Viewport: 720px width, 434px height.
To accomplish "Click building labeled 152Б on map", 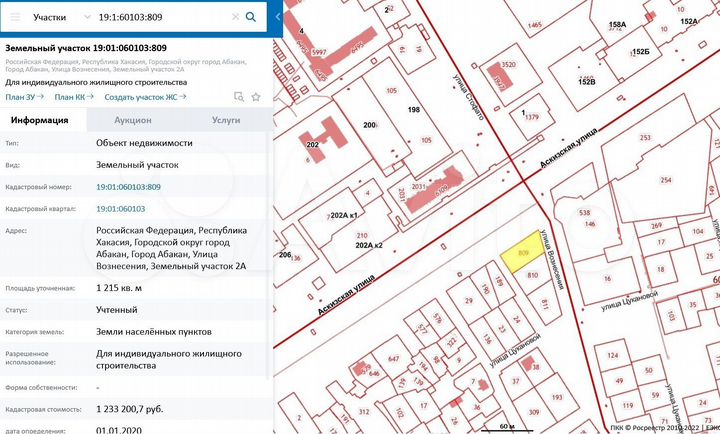I will [641, 51].
